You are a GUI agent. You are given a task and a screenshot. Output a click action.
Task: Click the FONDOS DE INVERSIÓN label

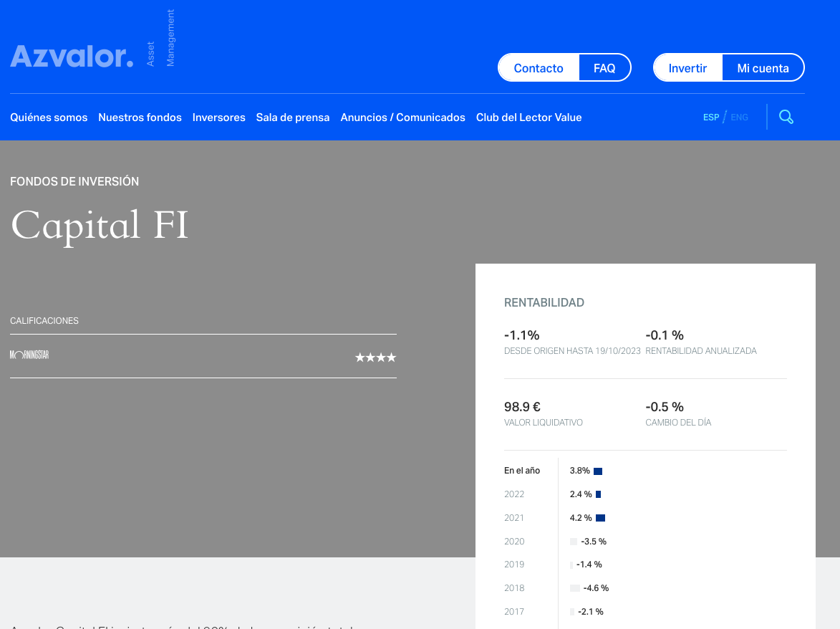click(x=74, y=182)
